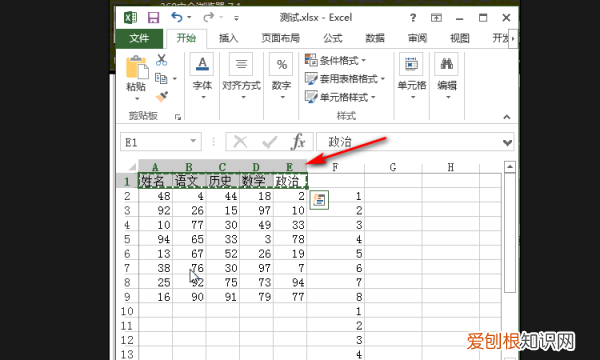This screenshot has width=600, height=360.
Task: Open the 剪贴板 clipboard dialog launcher
Action: pyautogui.click(x=178, y=117)
